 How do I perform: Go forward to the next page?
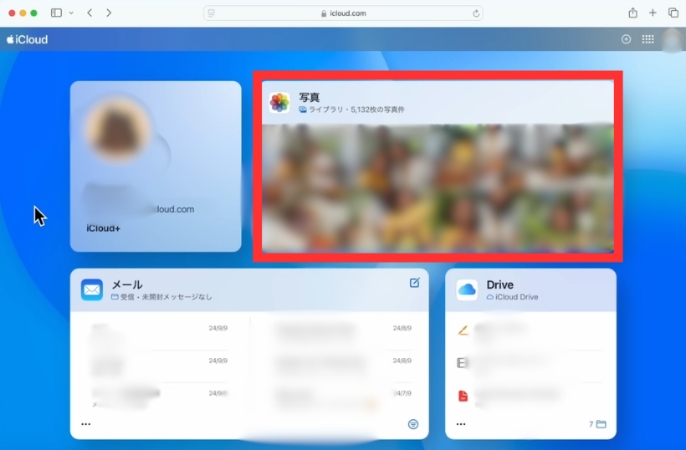point(108,13)
